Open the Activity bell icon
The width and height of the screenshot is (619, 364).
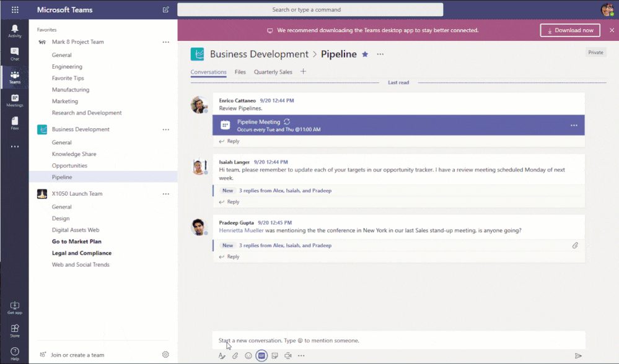pyautogui.click(x=15, y=31)
